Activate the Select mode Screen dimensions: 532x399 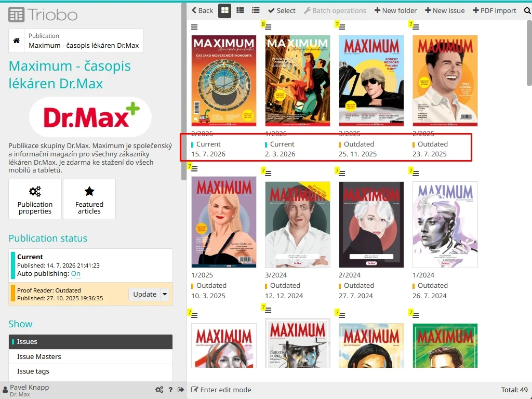click(282, 10)
